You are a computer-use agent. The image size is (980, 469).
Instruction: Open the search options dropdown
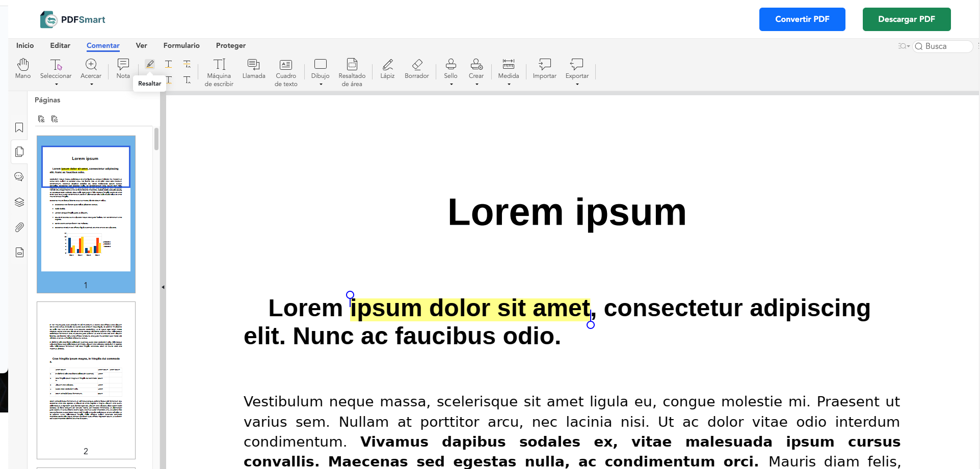click(904, 46)
